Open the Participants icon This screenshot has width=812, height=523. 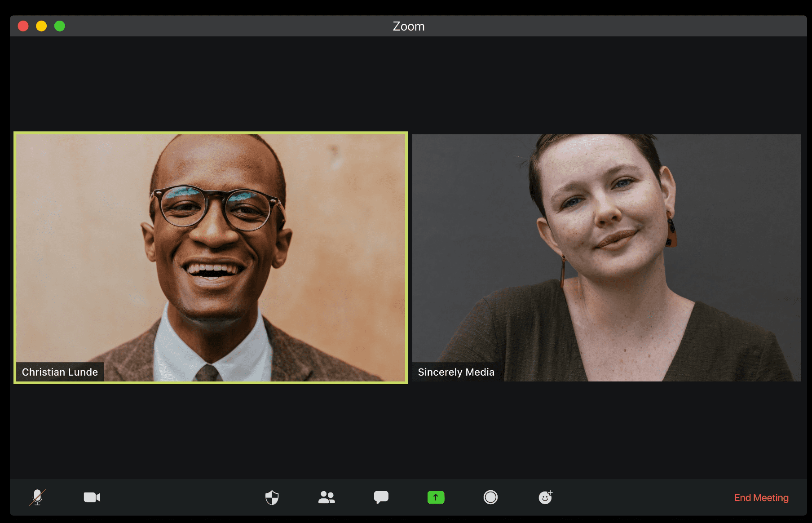(327, 497)
